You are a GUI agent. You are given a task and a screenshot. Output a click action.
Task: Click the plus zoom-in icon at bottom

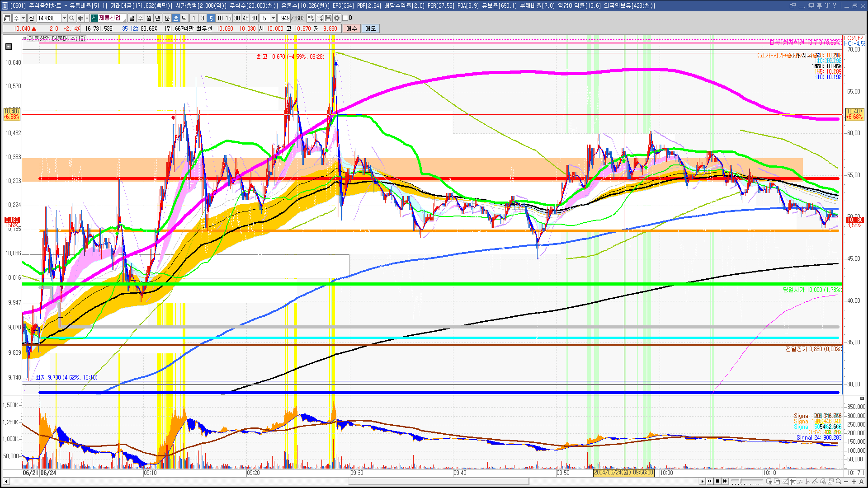click(854, 482)
